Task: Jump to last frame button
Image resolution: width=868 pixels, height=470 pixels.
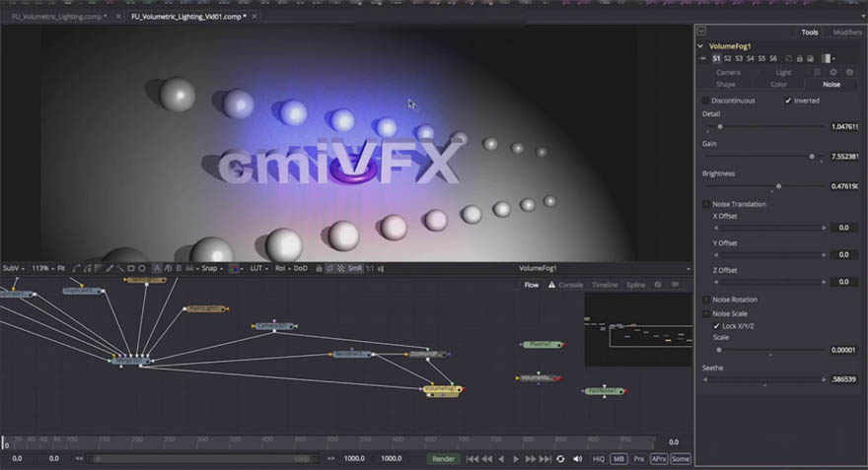Action: [545, 459]
